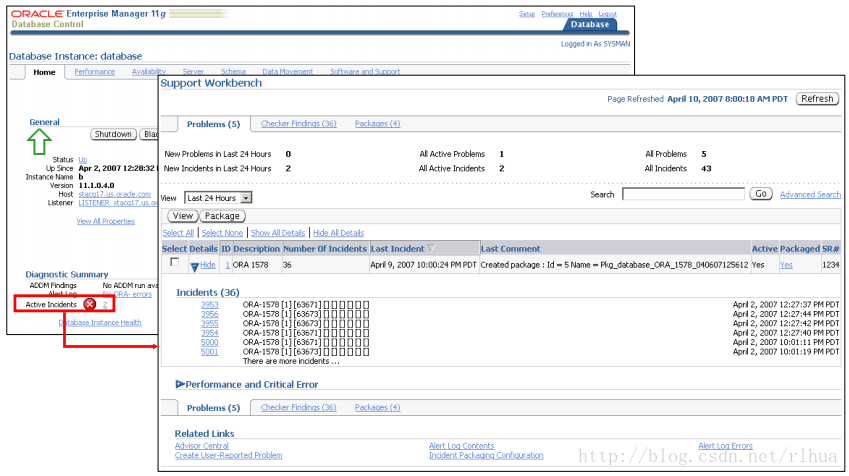Open Advisor Central link
The width and height of the screenshot is (849, 476).
[x=201, y=446]
